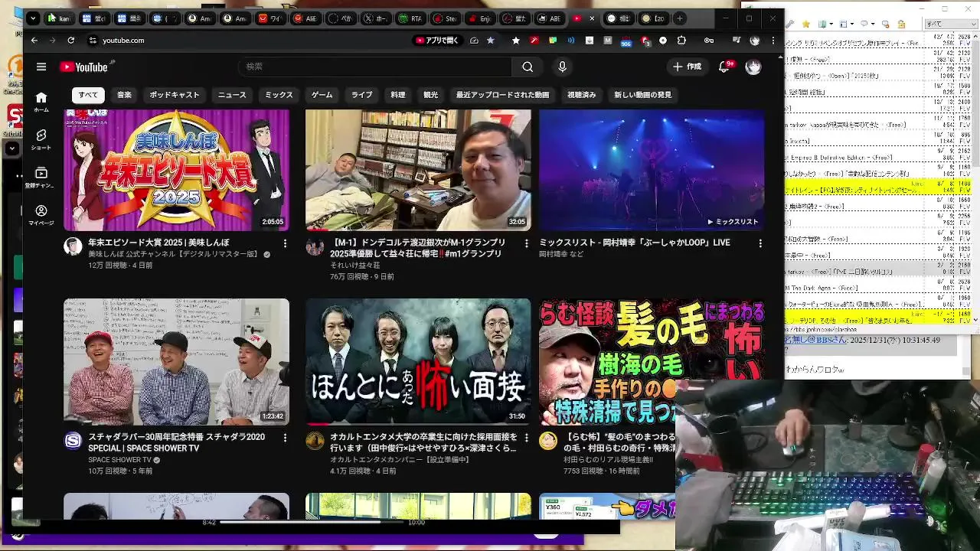Open the YouTube guide hamburger menu

pyautogui.click(x=41, y=67)
